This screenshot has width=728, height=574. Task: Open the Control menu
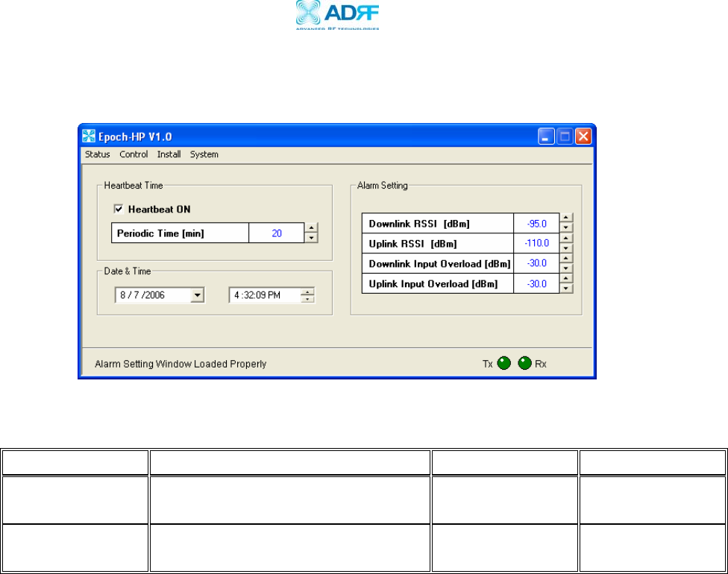coord(134,154)
